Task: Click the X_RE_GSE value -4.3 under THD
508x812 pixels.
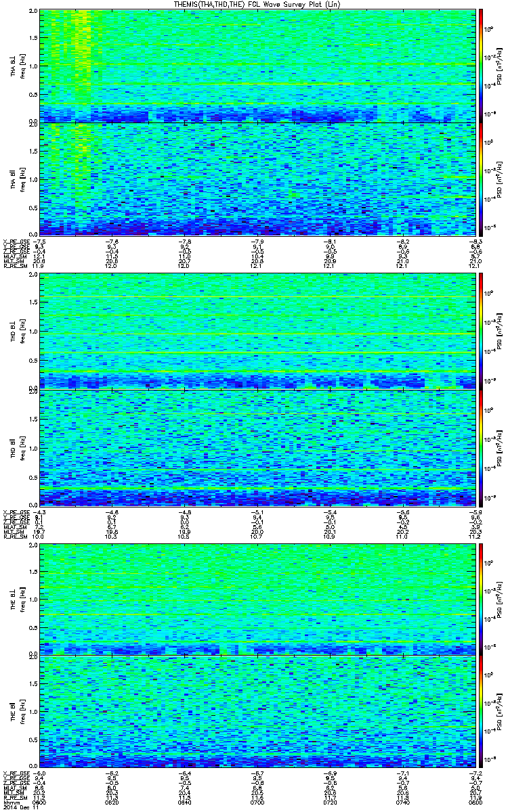Action: coord(40,512)
